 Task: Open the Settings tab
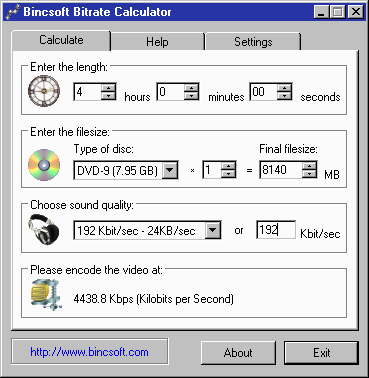(253, 42)
